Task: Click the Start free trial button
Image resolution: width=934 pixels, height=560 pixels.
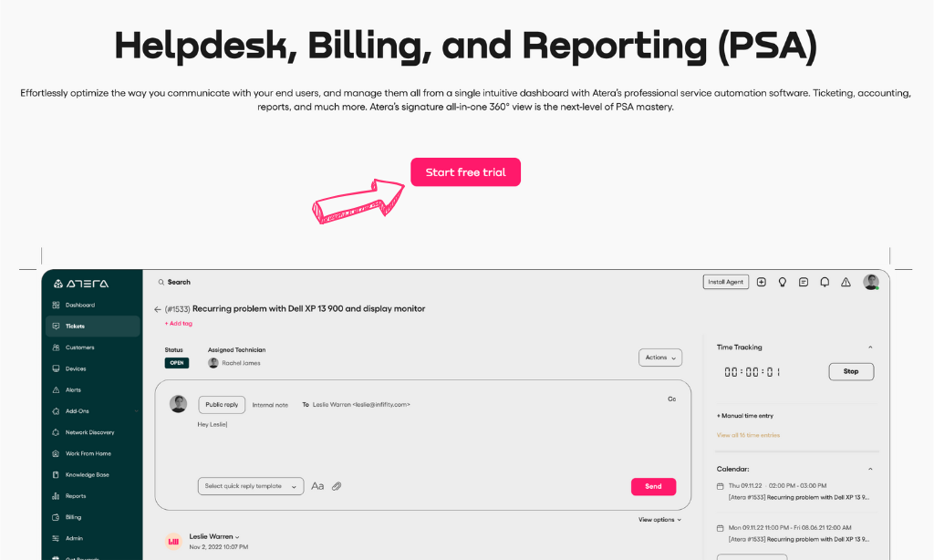Action: 465,172
